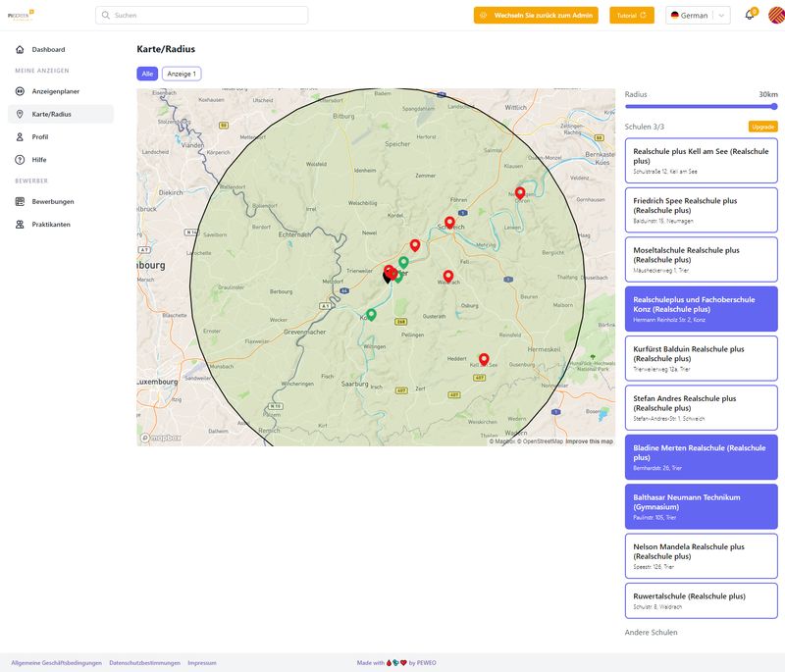Deselect Realschuleplus und Fachoberschule Konz card

tap(701, 309)
